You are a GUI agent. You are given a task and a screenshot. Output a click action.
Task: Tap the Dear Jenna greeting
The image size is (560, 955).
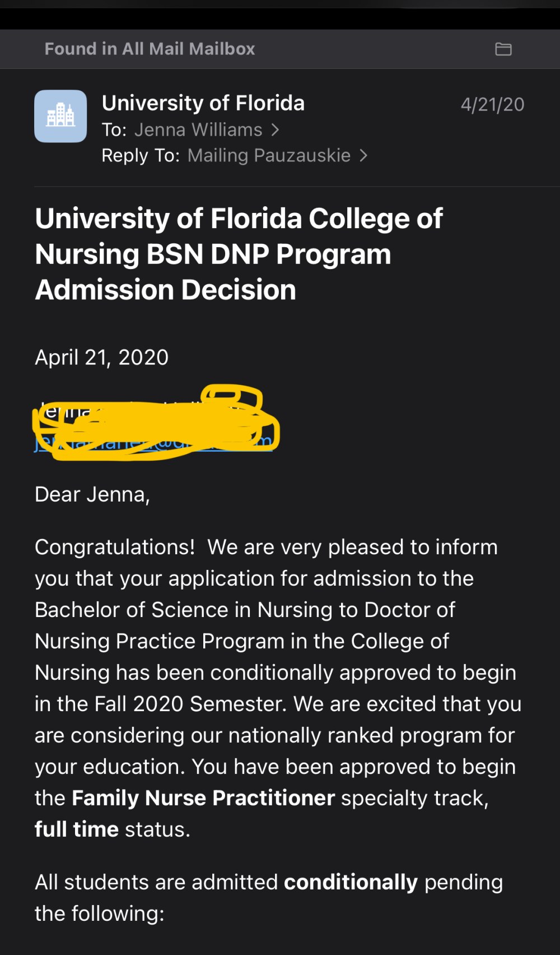tap(92, 494)
